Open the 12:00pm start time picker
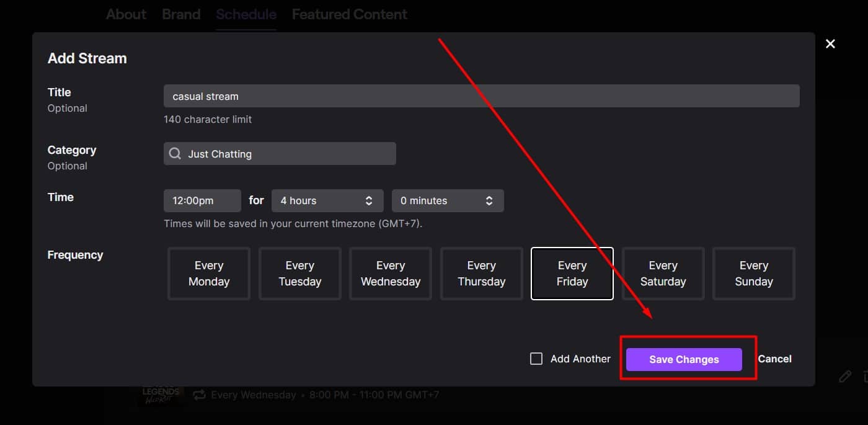Viewport: 868px width, 425px height. coord(202,200)
